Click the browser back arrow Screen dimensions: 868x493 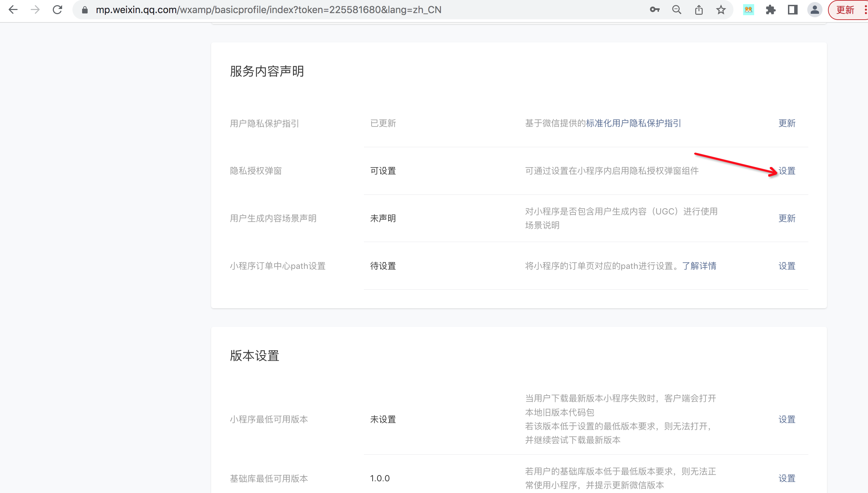[13, 10]
